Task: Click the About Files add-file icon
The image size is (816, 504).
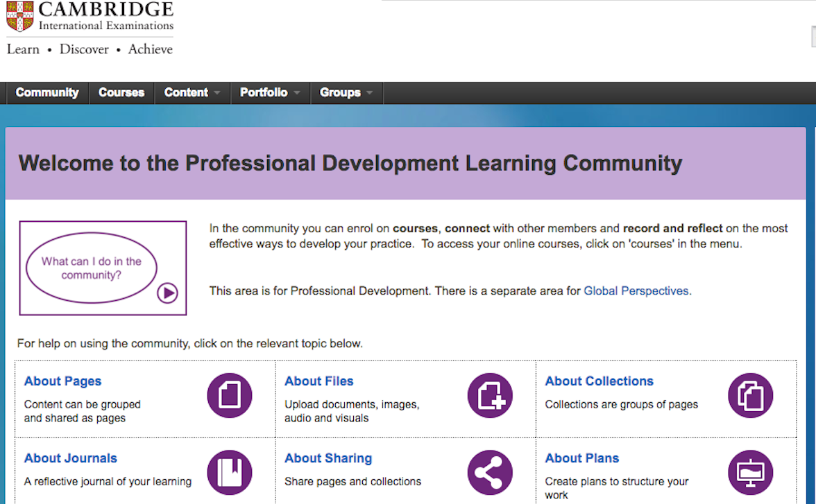Action: [x=490, y=395]
